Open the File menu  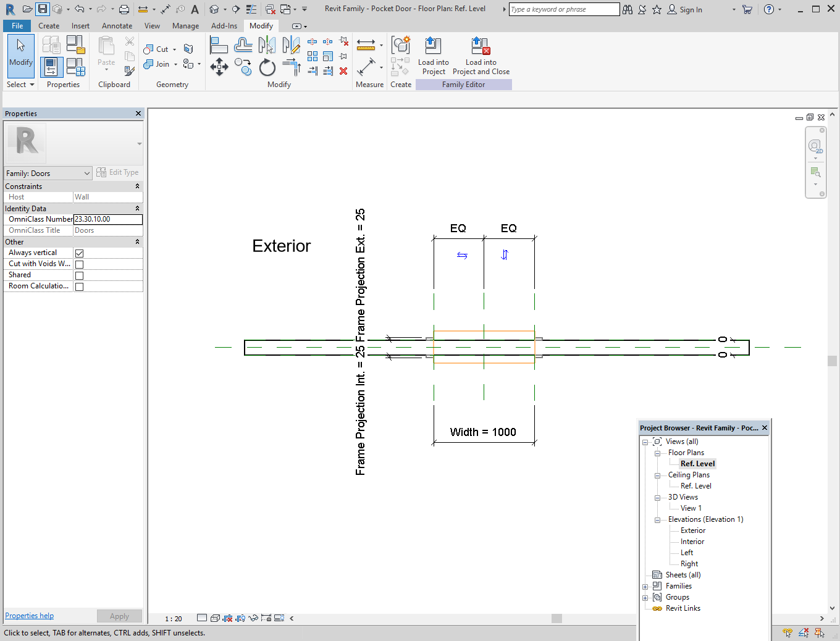tap(17, 26)
